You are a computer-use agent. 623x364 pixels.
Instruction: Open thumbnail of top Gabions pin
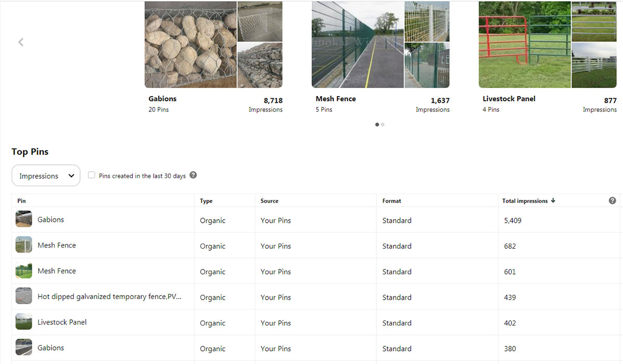(x=24, y=220)
